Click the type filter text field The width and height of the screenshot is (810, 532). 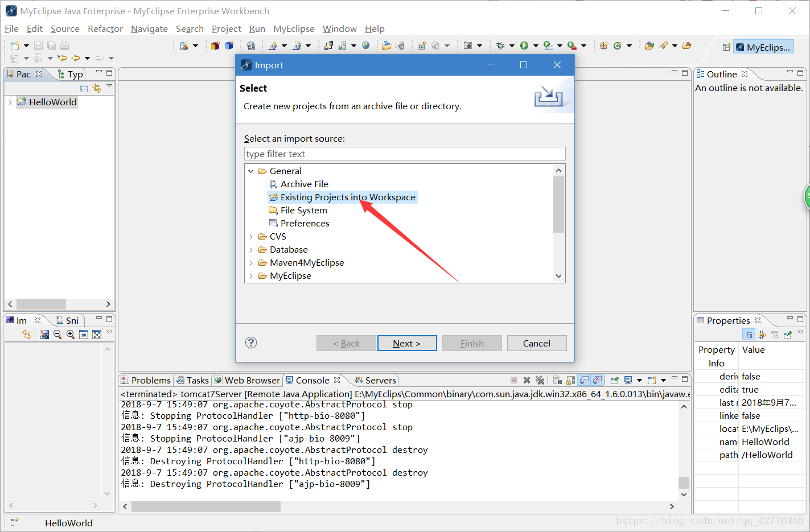tap(405, 154)
